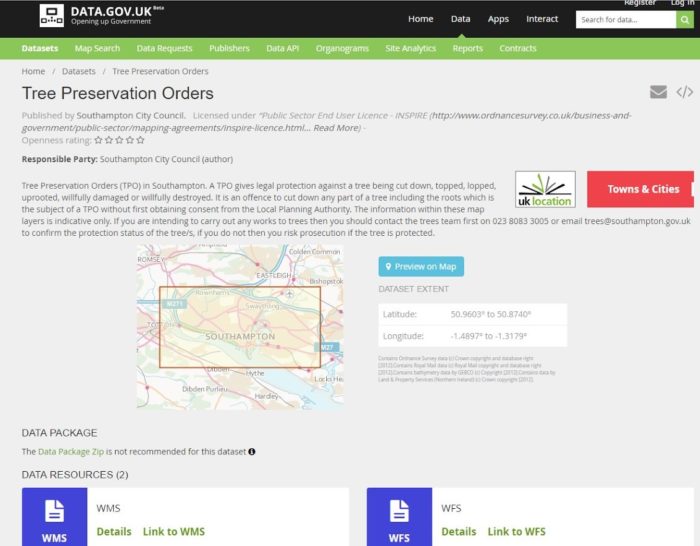The image size is (700, 546).
Task: Click the info icon beside Data Package text
Action: coord(252,452)
